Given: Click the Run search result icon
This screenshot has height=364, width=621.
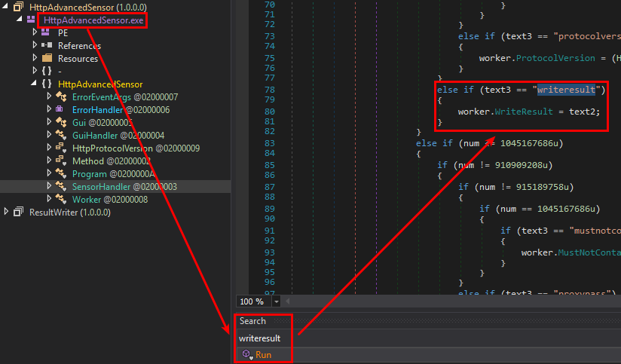Looking at the screenshot, I should coord(246,354).
